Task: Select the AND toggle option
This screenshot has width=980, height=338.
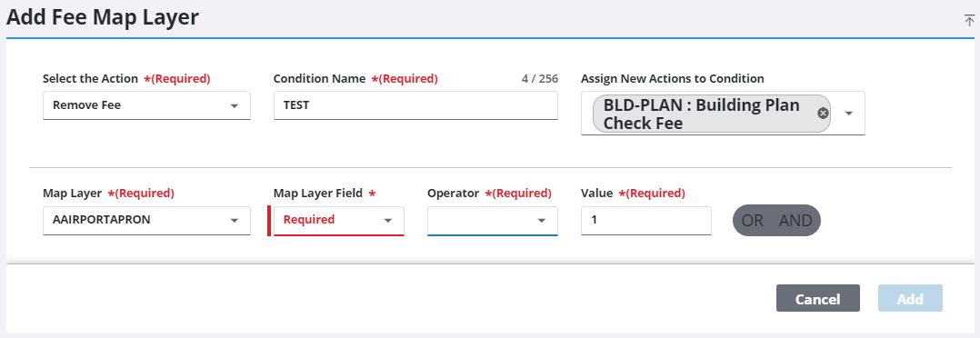Action: click(x=795, y=221)
